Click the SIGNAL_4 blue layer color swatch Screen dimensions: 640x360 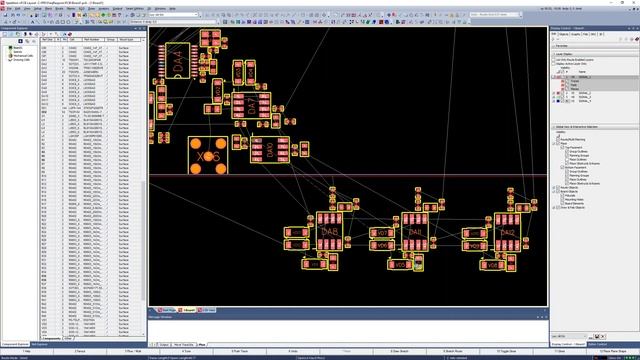pos(558,101)
